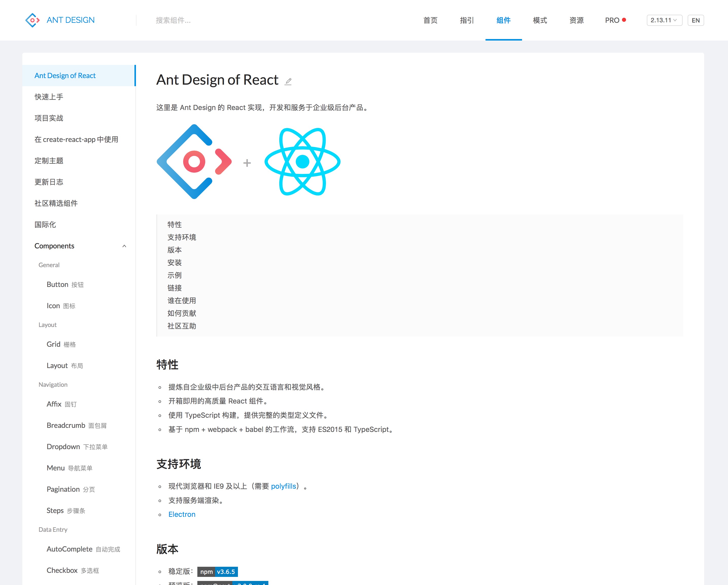Focus the 搜索组件 search field
The width and height of the screenshot is (728, 585).
173,20
